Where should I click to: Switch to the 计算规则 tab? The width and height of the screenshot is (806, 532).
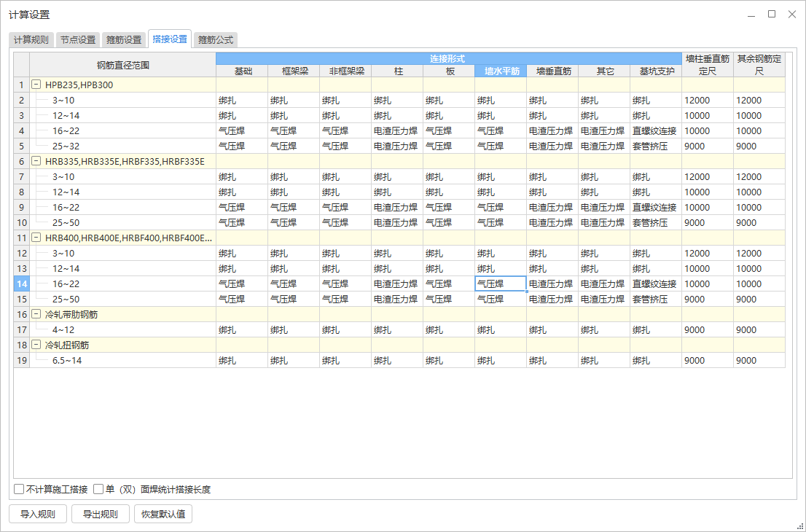point(31,40)
